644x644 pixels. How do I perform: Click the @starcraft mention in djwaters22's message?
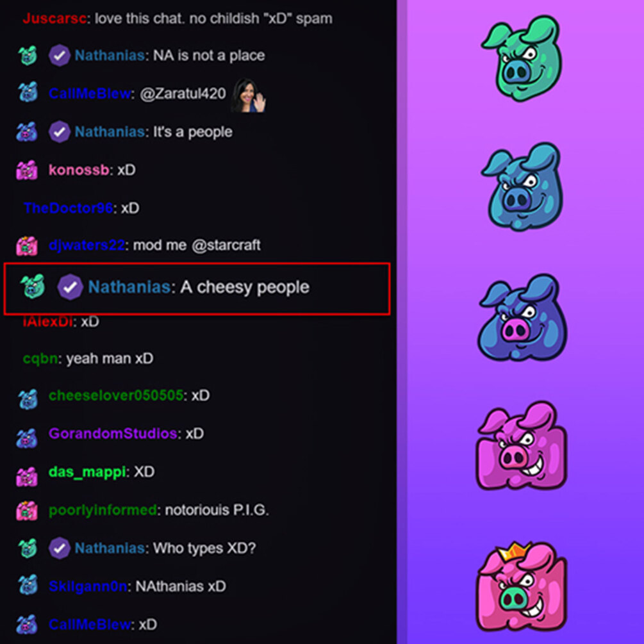226,245
